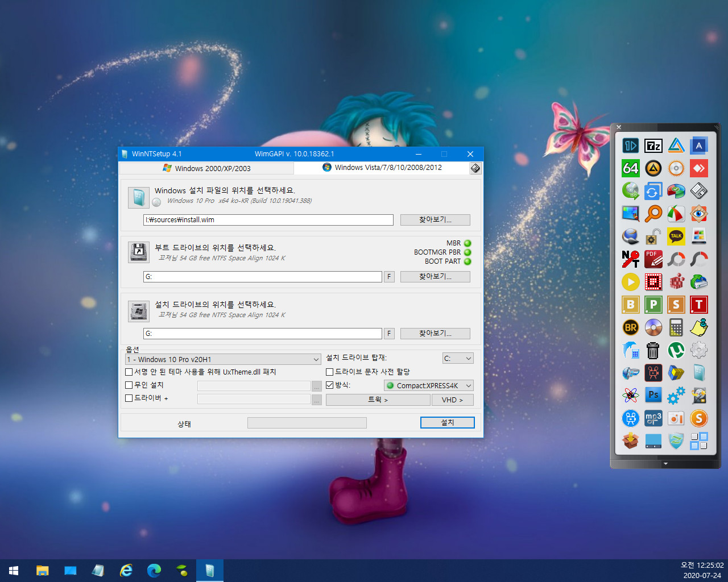Click 찾아보기 for install drive

click(435, 333)
